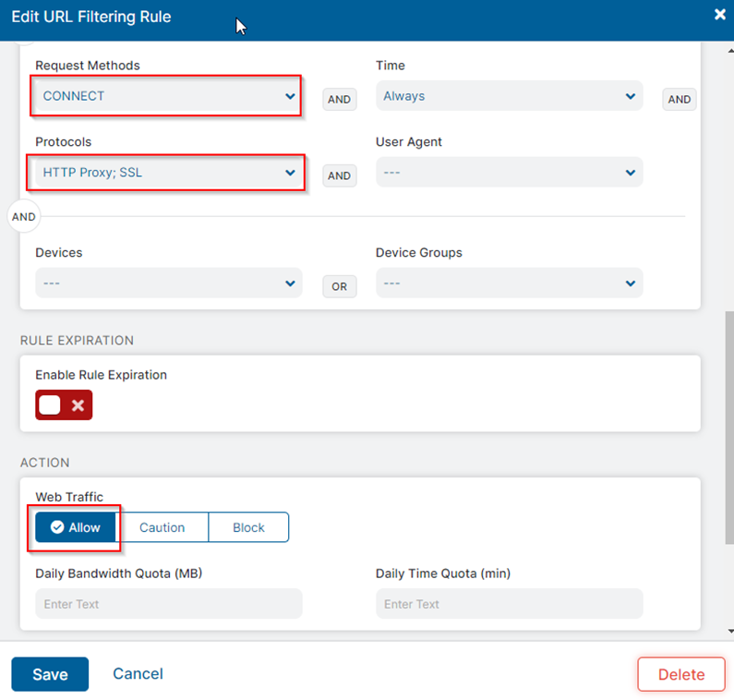
Task: Click the checkmark icon in the Allow button
Action: tap(57, 527)
